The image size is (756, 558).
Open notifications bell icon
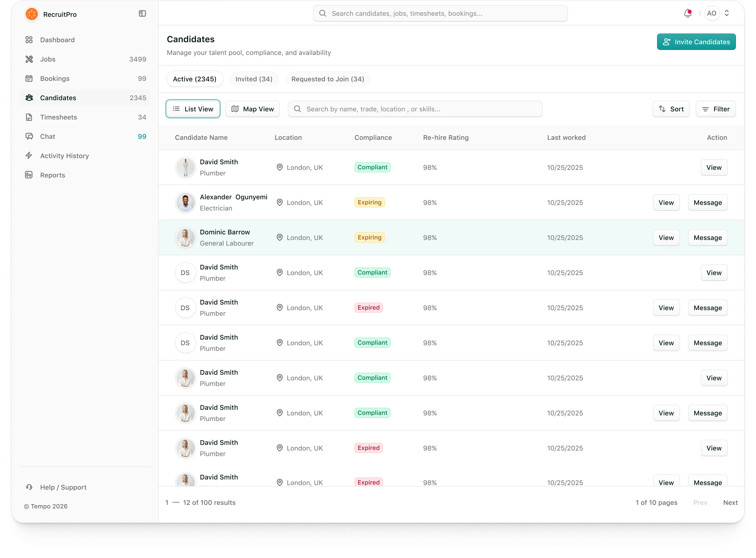[688, 13]
